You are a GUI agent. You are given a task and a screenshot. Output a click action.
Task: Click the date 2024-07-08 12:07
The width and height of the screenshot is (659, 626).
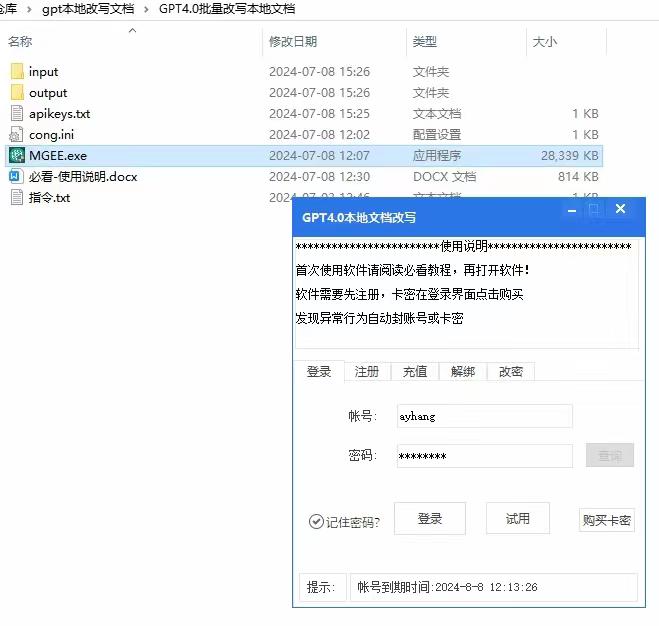tap(319, 156)
